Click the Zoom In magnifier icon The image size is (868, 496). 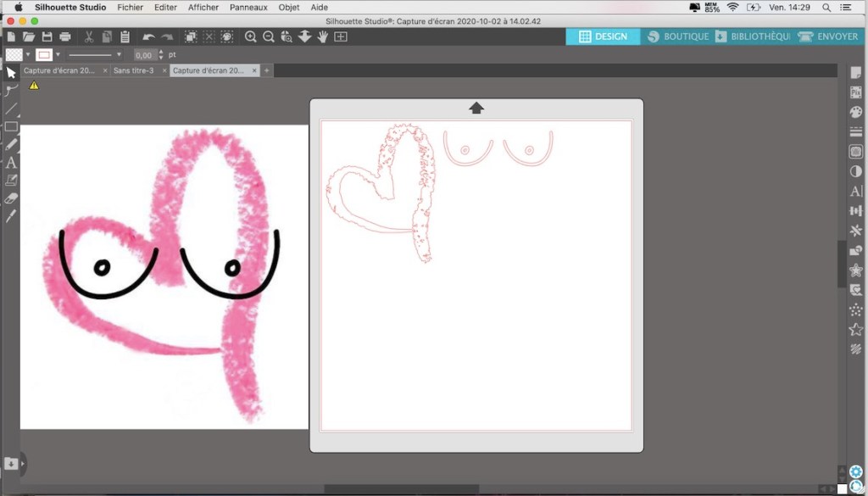pos(251,36)
